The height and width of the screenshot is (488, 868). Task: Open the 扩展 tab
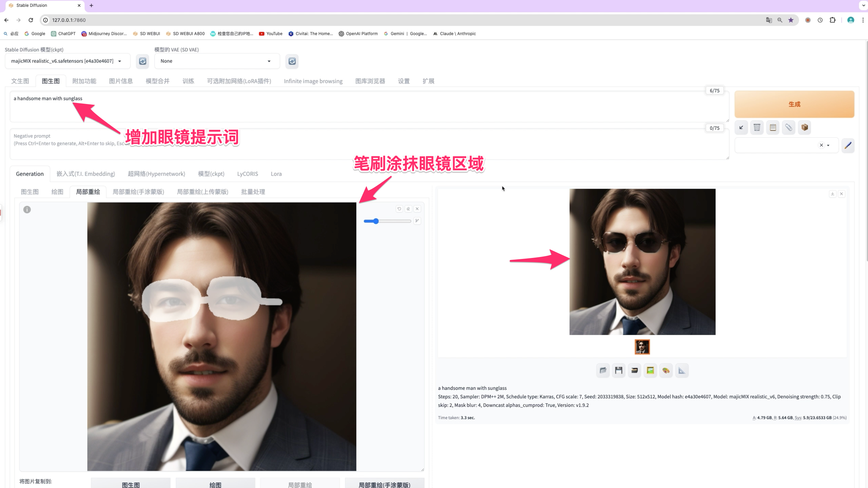[428, 81]
